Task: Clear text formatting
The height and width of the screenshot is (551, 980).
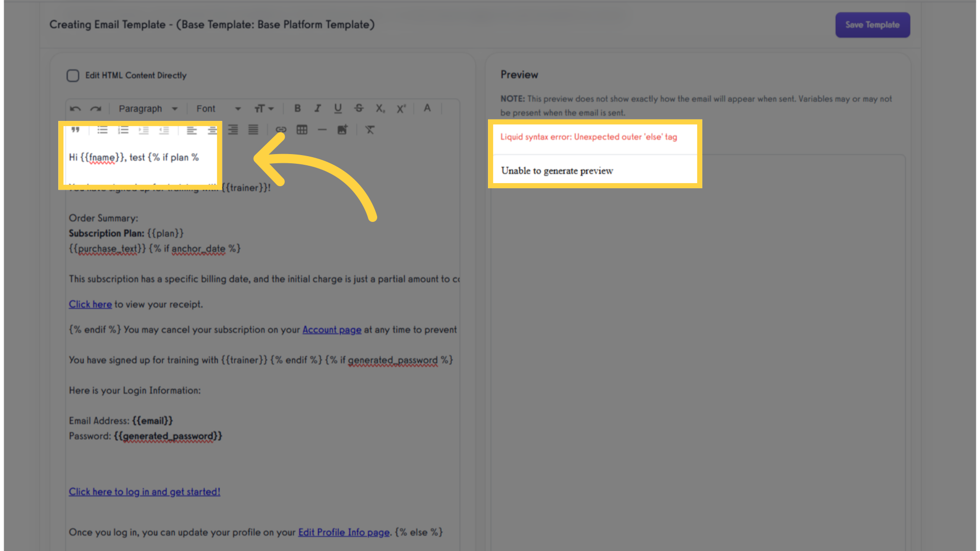Action: pyautogui.click(x=370, y=130)
